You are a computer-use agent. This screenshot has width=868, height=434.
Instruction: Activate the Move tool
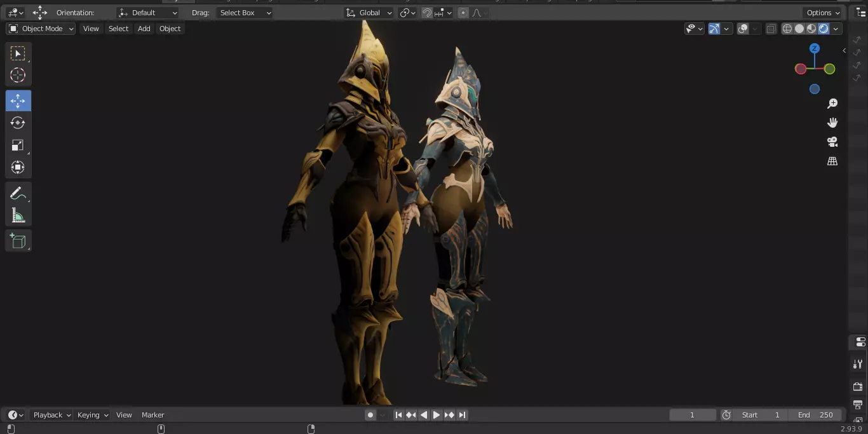(x=18, y=101)
